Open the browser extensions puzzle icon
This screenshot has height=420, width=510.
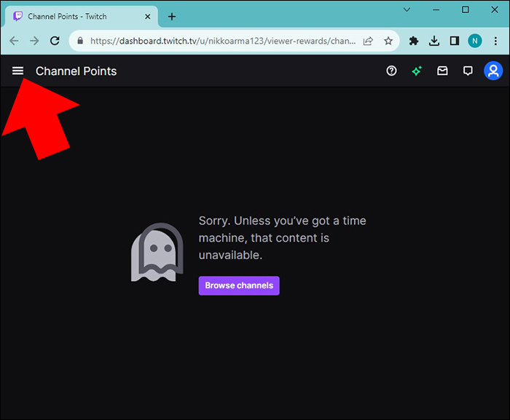[413, 41]
